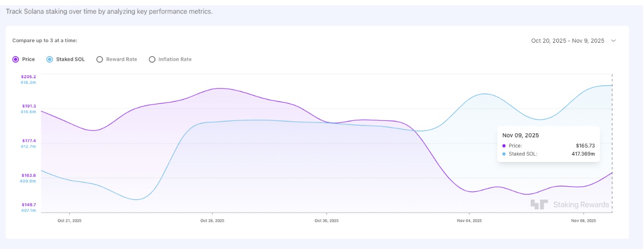Click the purple Price dot in tooltip

(504, 146)
